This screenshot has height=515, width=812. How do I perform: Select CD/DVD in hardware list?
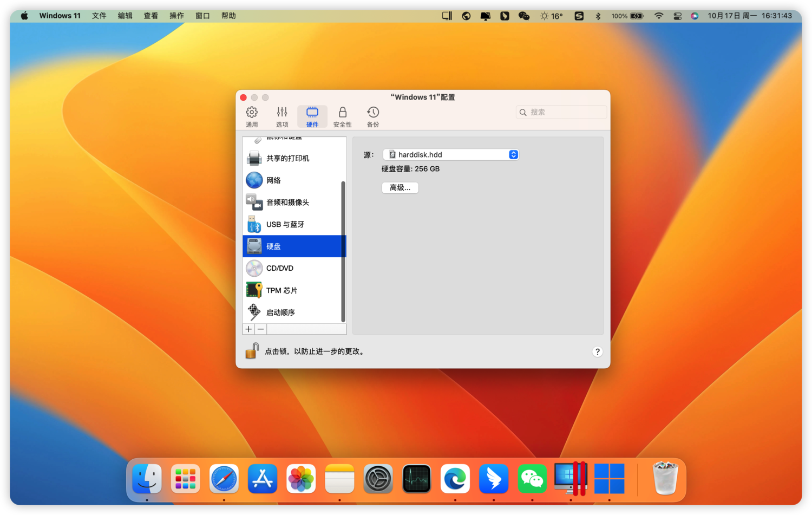[x=294, y=269]
